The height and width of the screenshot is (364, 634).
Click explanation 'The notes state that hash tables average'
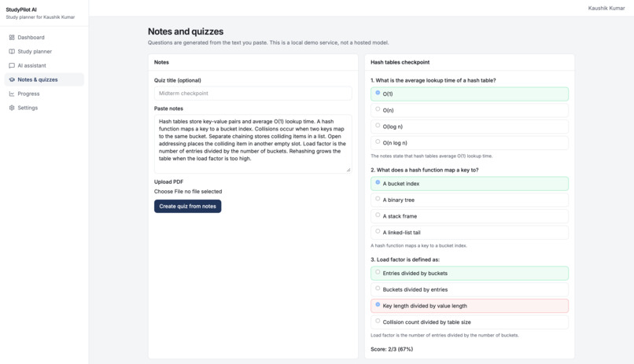coord(431,156)
